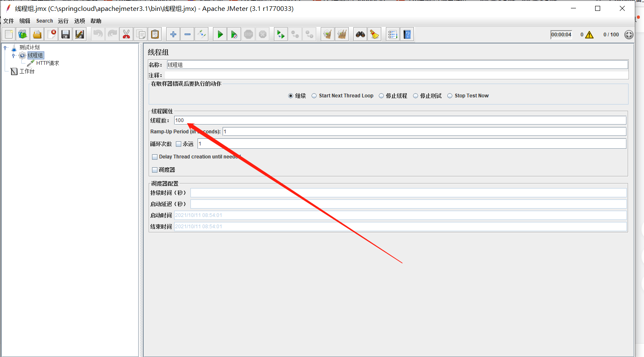Select 线程组 node in the tree
This screenshot has height=357, width=644.
[x=35, y=55]
